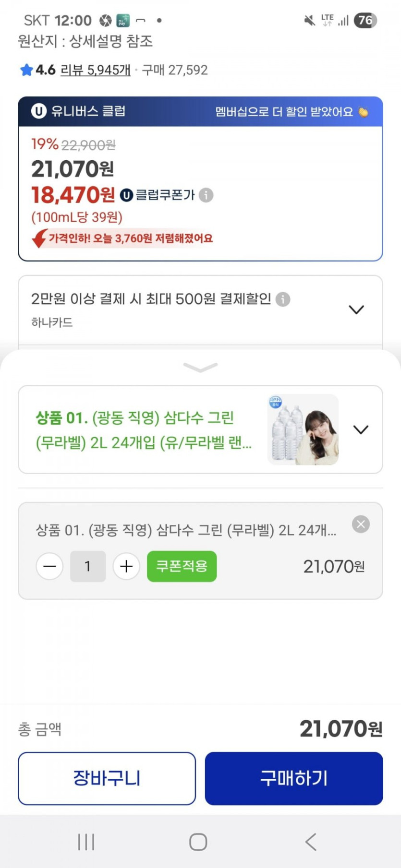Collapse the purchase option bottom sheet
The width and height of the screenshot is (401, 868).
point(200,368)
